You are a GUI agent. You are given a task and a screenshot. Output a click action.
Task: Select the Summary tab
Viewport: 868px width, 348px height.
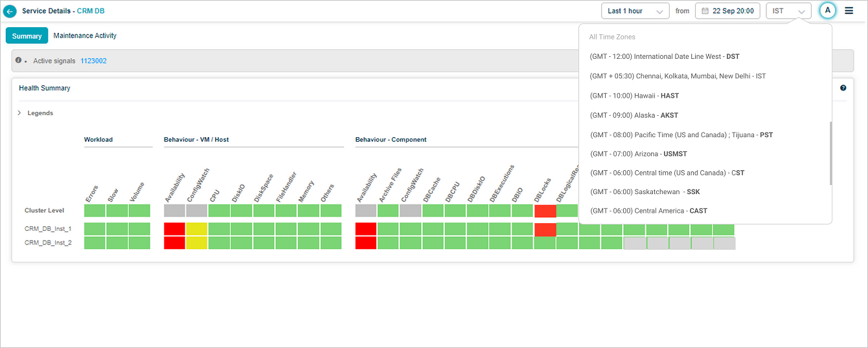click(27, 36)
